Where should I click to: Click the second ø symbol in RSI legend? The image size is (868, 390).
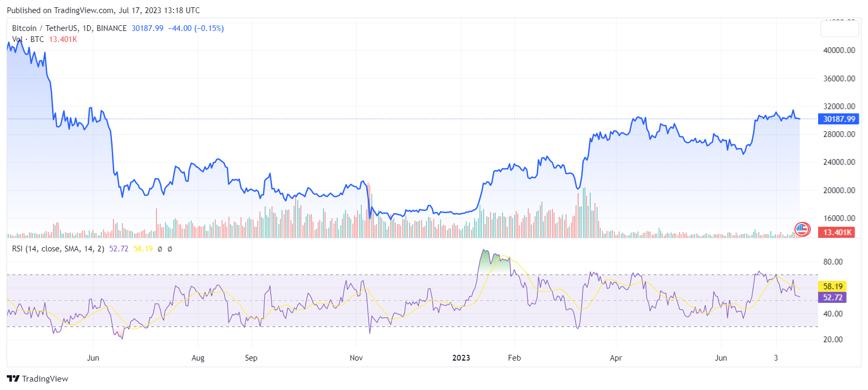(170, 249)
